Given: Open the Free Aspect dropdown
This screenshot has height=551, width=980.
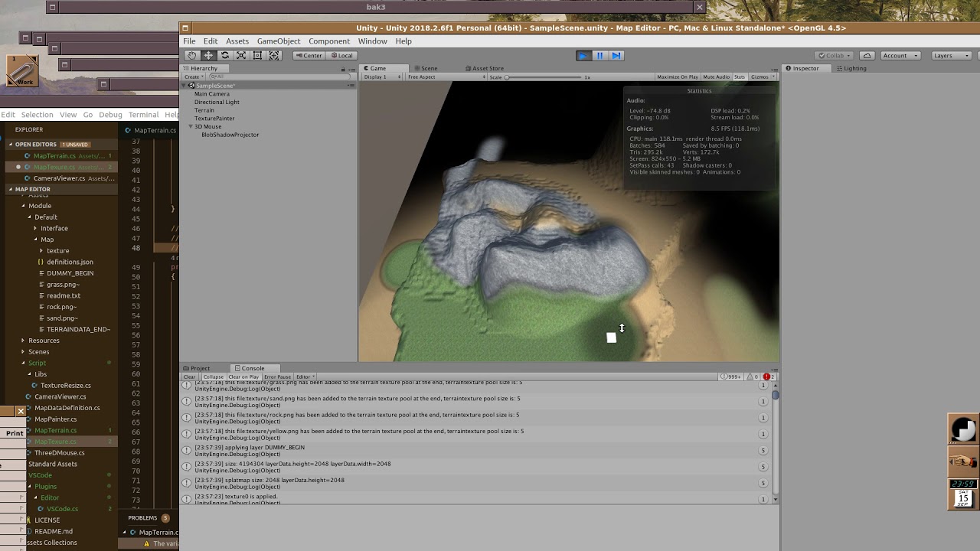Looking at the screenshot, I should click(x=446, y=77).
